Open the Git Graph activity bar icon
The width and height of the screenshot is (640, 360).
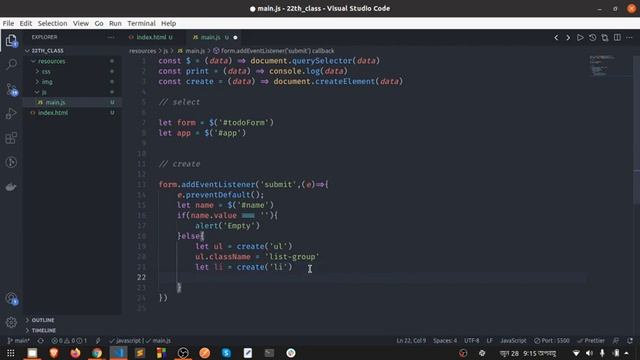(x=11, y=162)
